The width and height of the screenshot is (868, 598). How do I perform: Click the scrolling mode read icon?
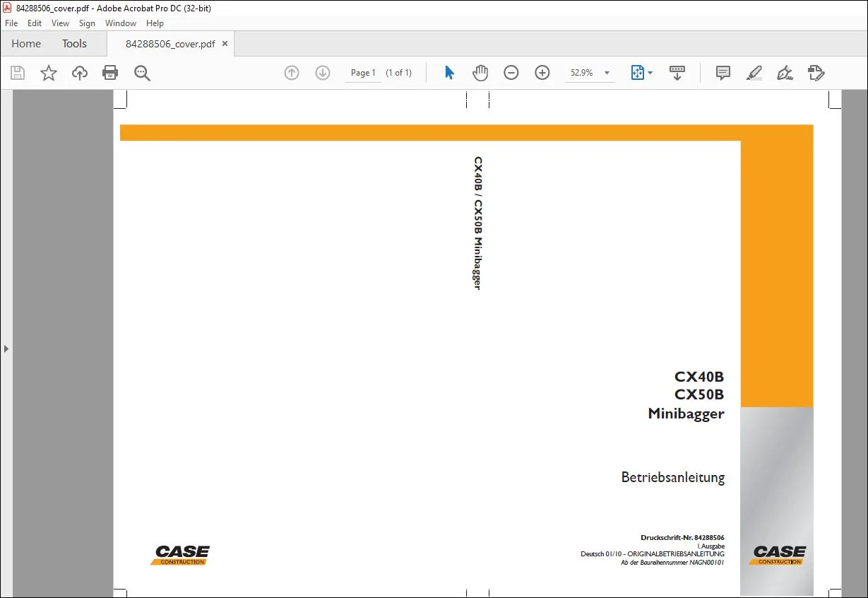(677, 73)
